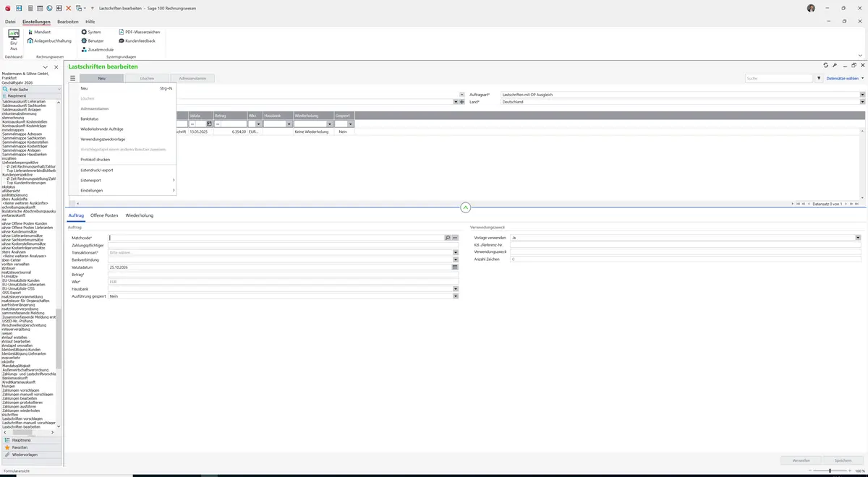Toggle the Dashboard Ein/Aus ribbon button

14,39
